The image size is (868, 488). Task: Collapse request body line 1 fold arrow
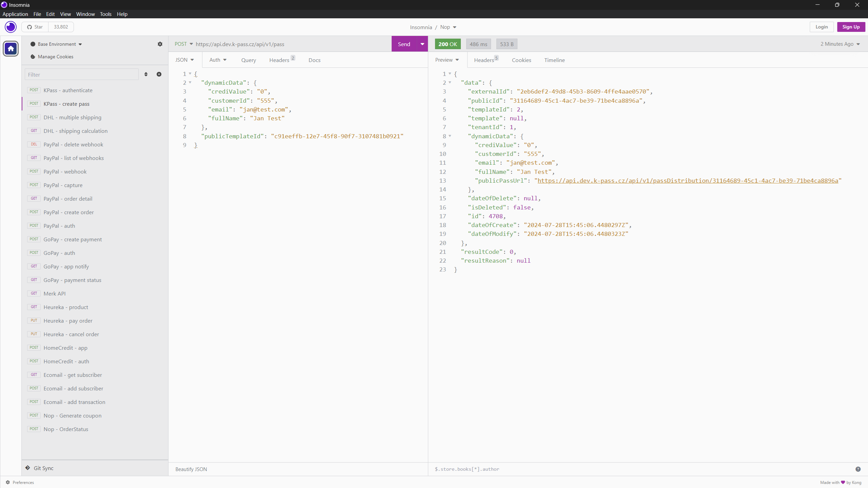coord(190,74)
